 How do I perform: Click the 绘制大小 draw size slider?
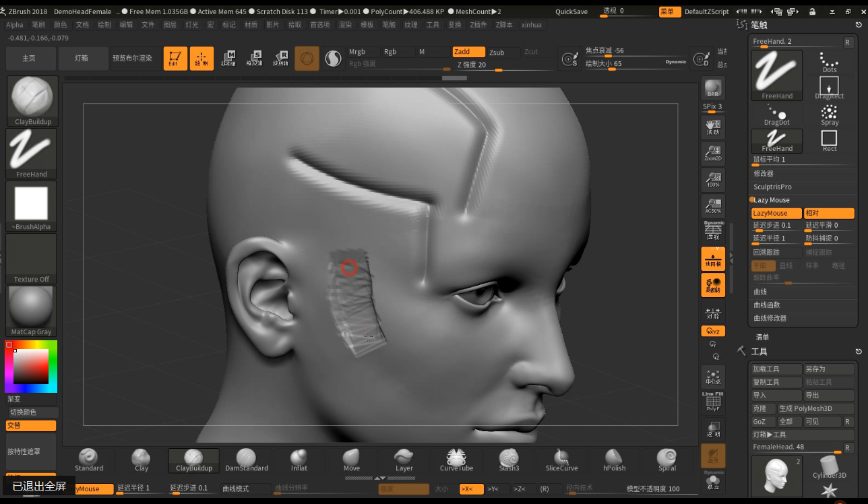[635, 64]
